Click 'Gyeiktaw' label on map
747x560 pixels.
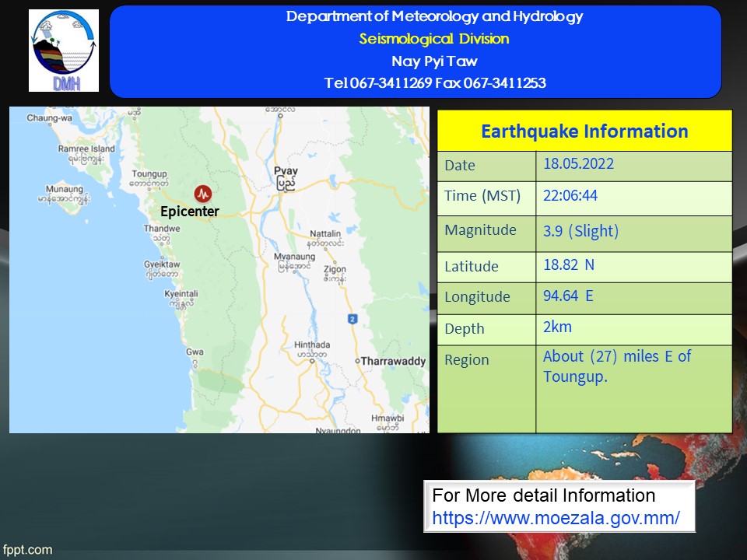(x=162, y=264)
